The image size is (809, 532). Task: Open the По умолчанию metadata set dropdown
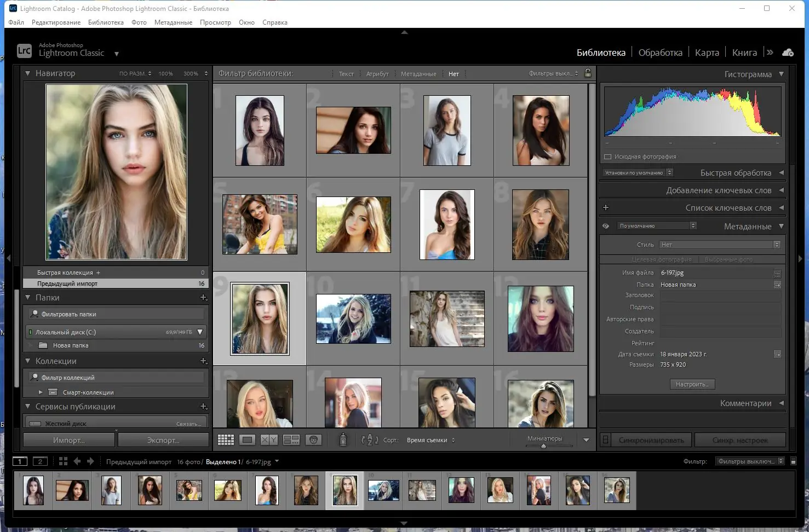657,226
